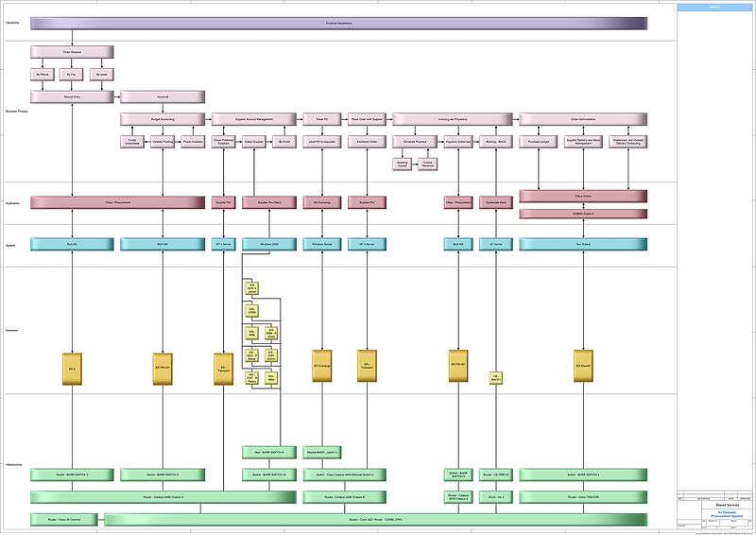Image resolution: width=756 pixels, height=535 pixels.
Task: Click the Manual Entry process box
Action: [x=72, y=96]
